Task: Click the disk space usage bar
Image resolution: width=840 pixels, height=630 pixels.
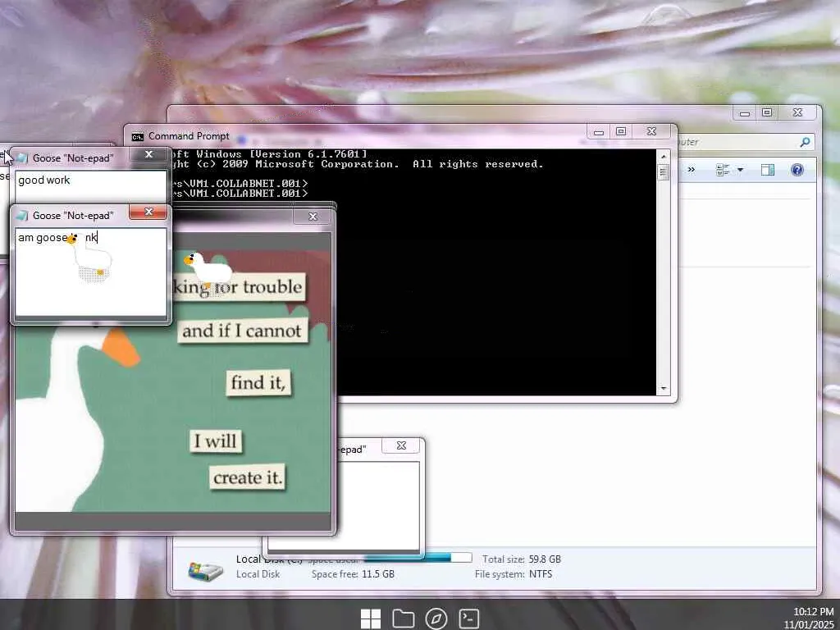Action: coord(418,557)
